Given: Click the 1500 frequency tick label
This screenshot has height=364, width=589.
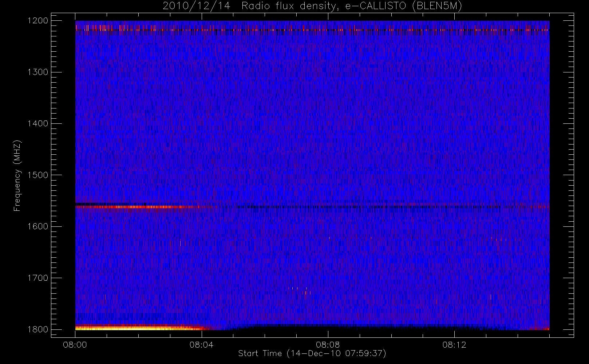Looking at the screenshot, I should (38, 175).
